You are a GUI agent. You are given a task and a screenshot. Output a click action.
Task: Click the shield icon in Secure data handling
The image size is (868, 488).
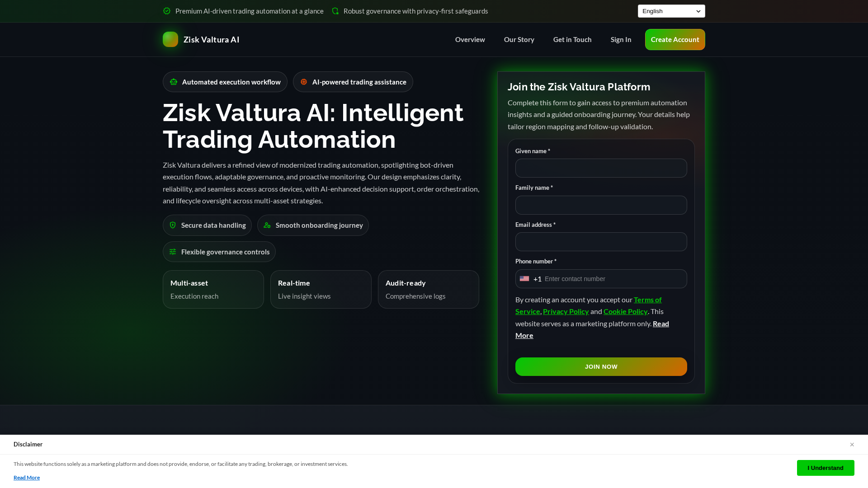[x=173, y=225]
